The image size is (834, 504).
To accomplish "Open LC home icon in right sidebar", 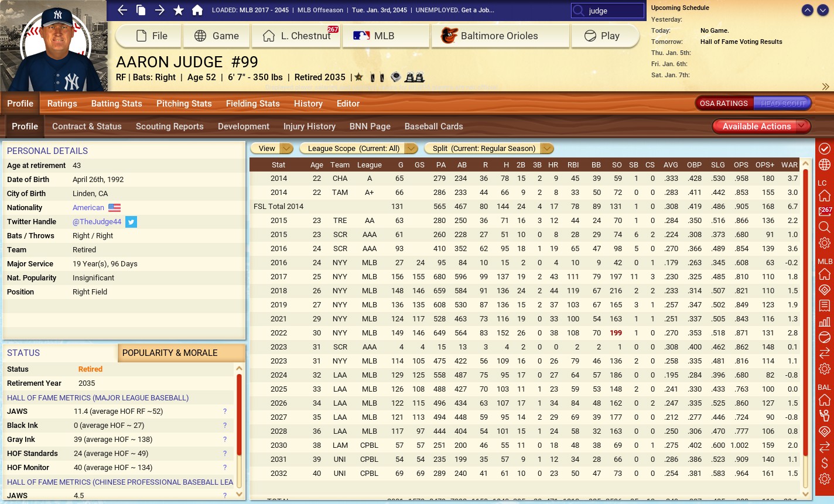I will [x=825, y=196].
